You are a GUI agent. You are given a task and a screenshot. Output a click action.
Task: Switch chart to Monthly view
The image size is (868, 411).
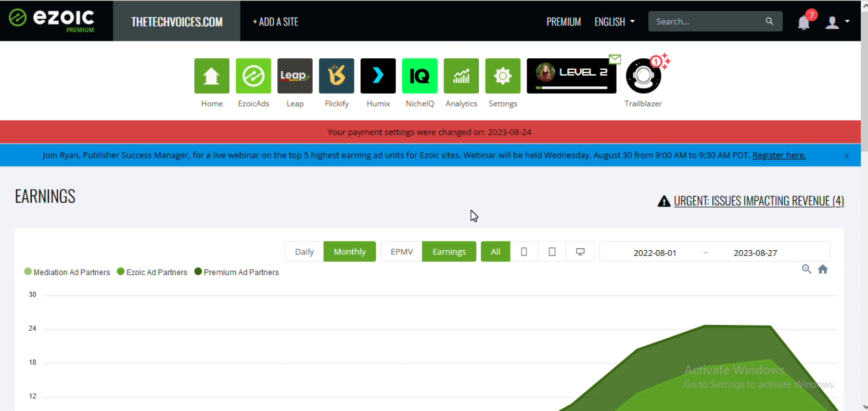(x=350, y=252)
